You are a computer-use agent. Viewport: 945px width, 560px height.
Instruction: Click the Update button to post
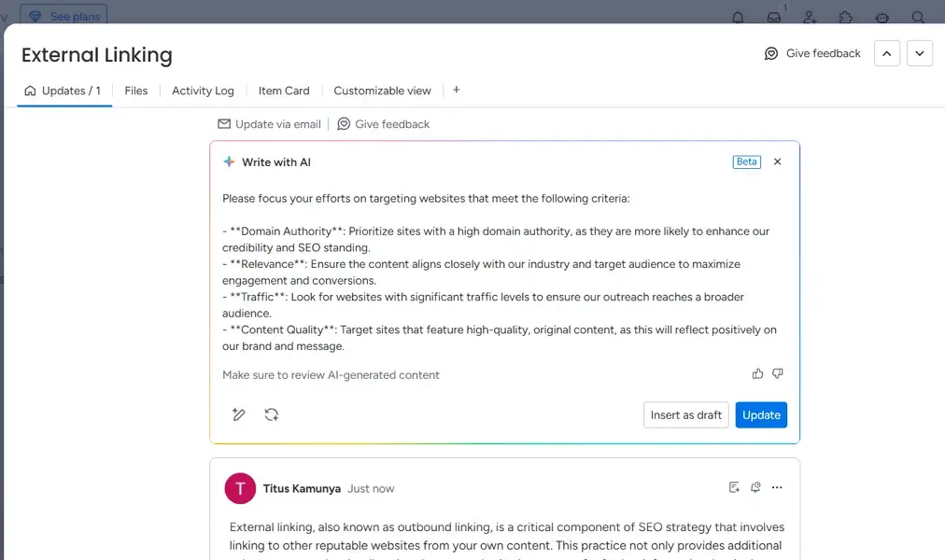coord(761,414)
